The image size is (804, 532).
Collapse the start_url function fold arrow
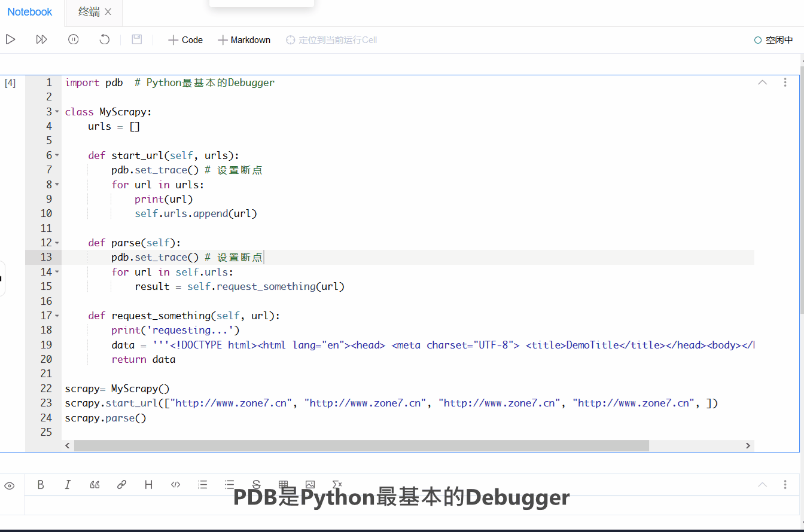pyautogui.click(x=56, y=155)
